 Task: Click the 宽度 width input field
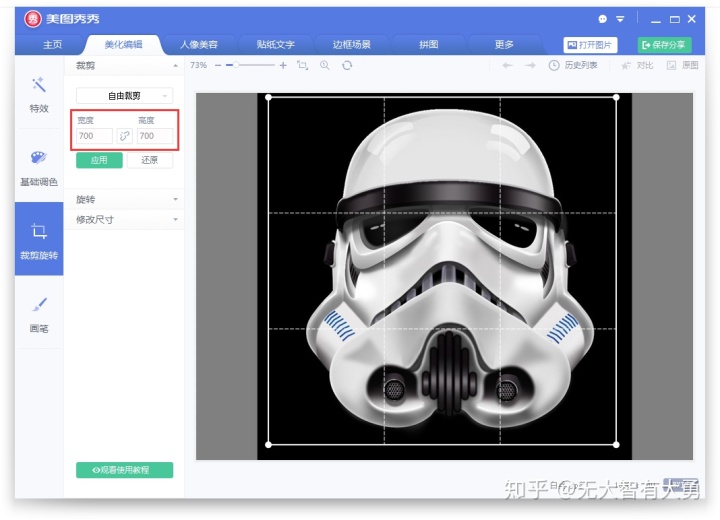pos(94,136)
